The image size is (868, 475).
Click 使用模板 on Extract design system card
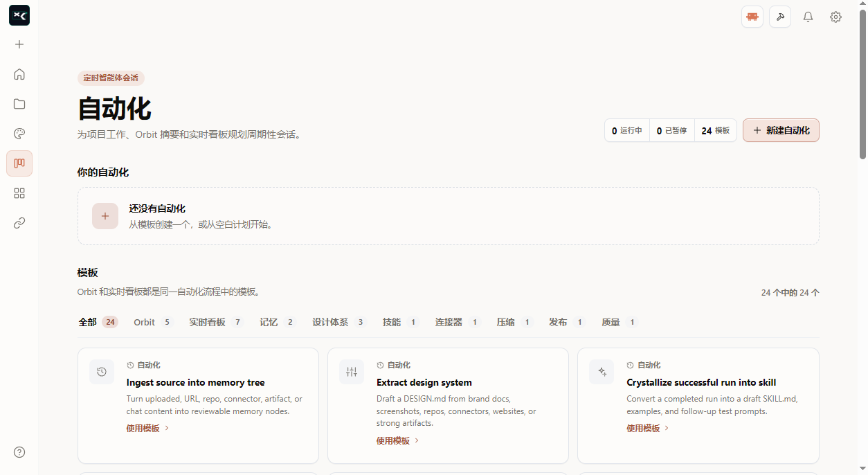click(398, 440)
